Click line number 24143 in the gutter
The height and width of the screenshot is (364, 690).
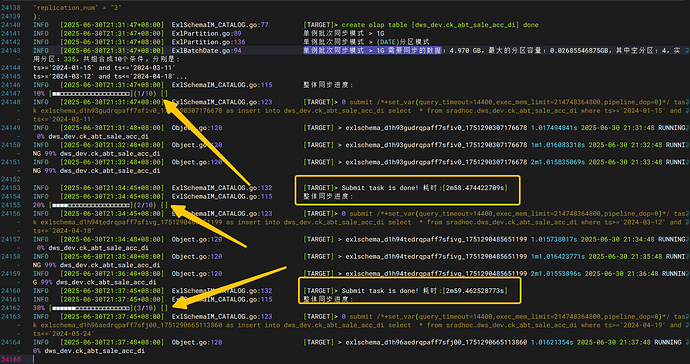pyautogui.click(x=11, y=51)
